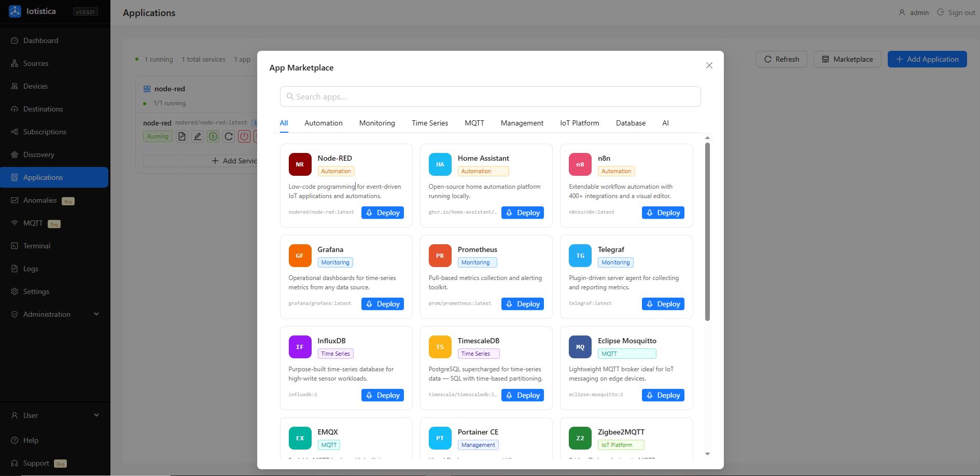
Task: Click Add Application button
Action: tap(927, 59)
